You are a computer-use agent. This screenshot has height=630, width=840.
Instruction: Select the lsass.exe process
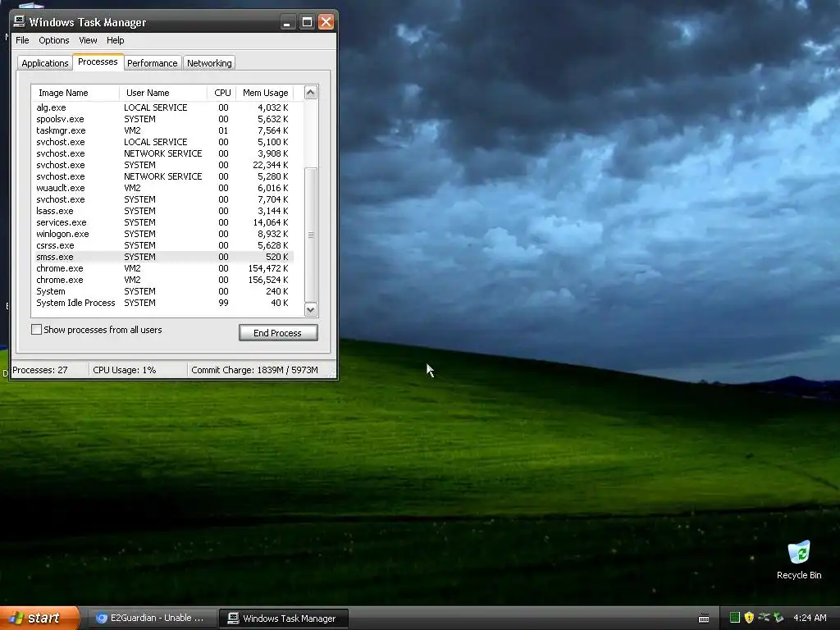pos(163,211)
